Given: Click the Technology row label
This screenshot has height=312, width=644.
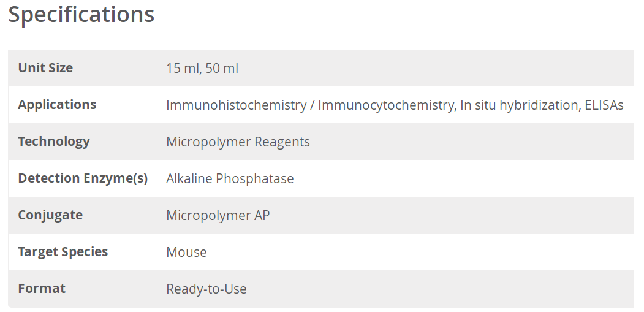Looking at the screenshot, I should tap(54, 142).
